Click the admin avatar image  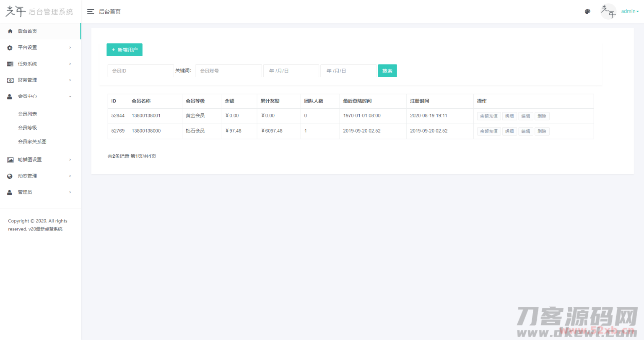pos(608,11)
